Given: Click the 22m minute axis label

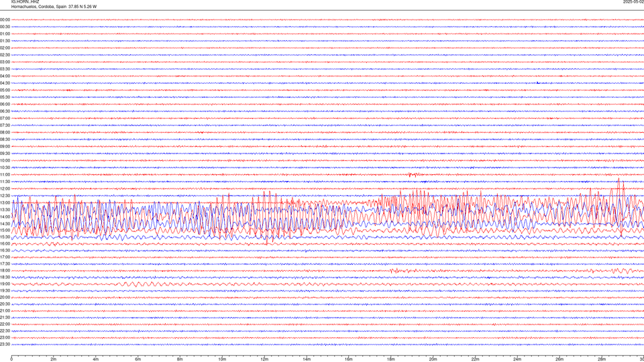Looking at the screenshot, I should pos(475,359).
